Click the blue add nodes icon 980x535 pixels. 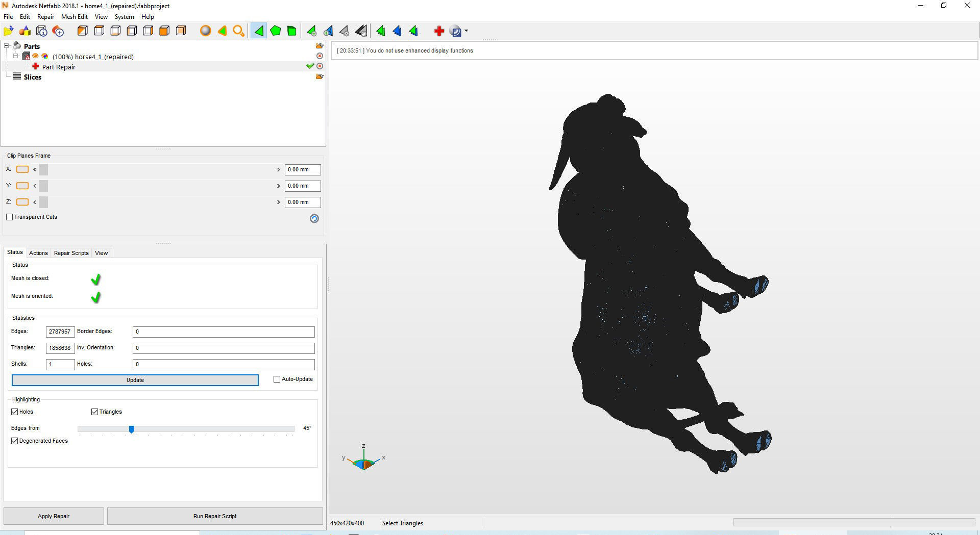click(328, 31)
